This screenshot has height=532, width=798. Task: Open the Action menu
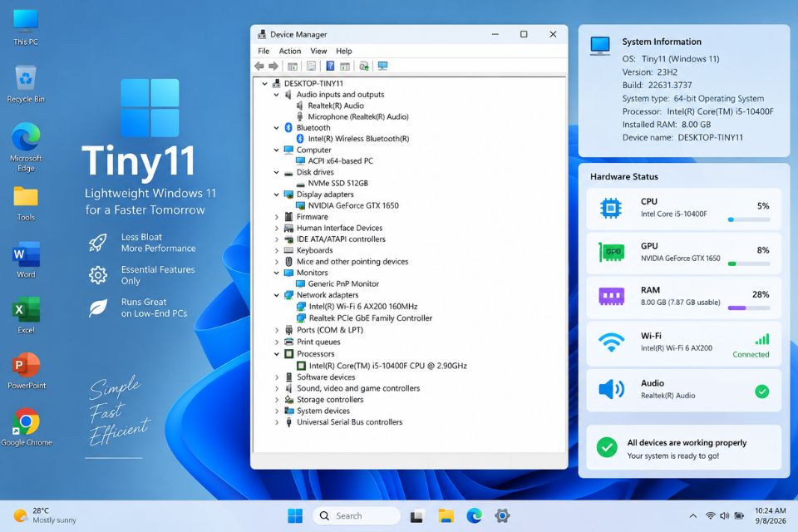[289, 51]
